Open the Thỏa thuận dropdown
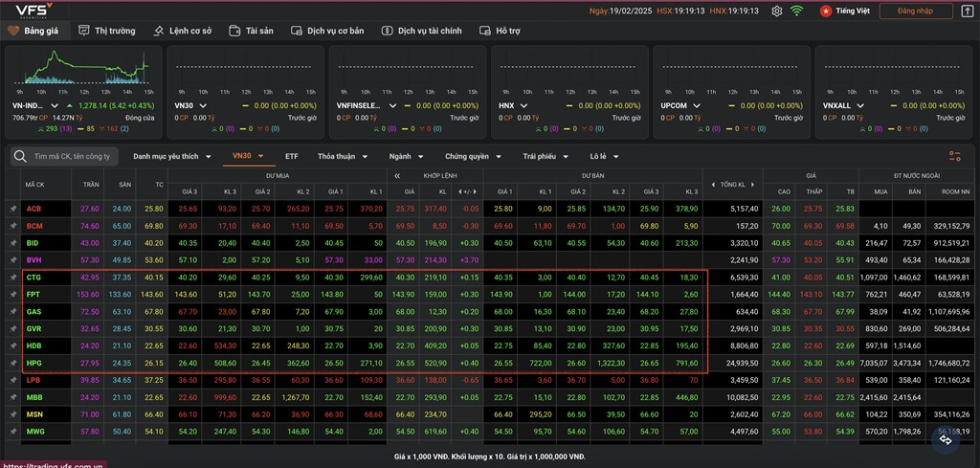980x468 pixels. pyautogui.click(x=343, y=156)
